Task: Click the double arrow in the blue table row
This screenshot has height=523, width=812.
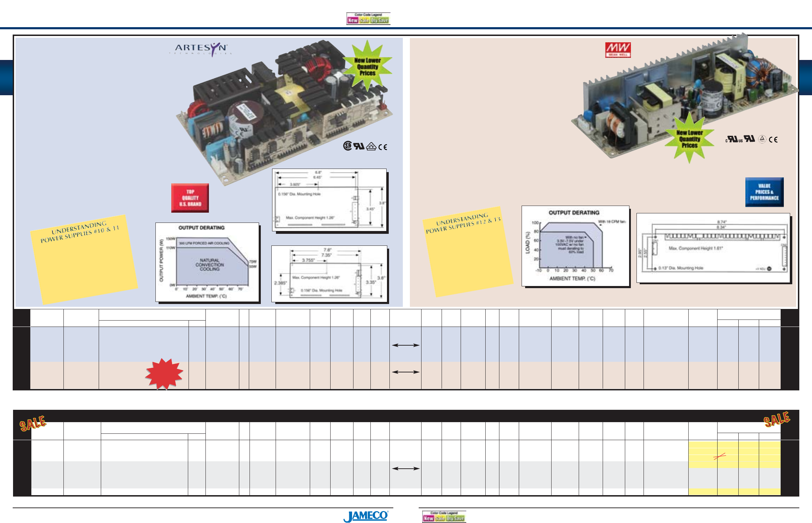Action: 406,345
